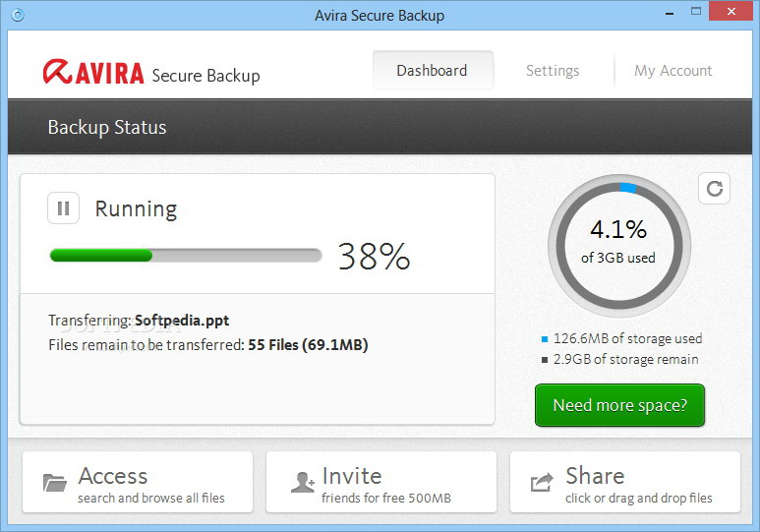Image resolution: width=760 pixels, height=532 pixels.
Task: Click the circular storage usage gauge
Action: point(619,244)
